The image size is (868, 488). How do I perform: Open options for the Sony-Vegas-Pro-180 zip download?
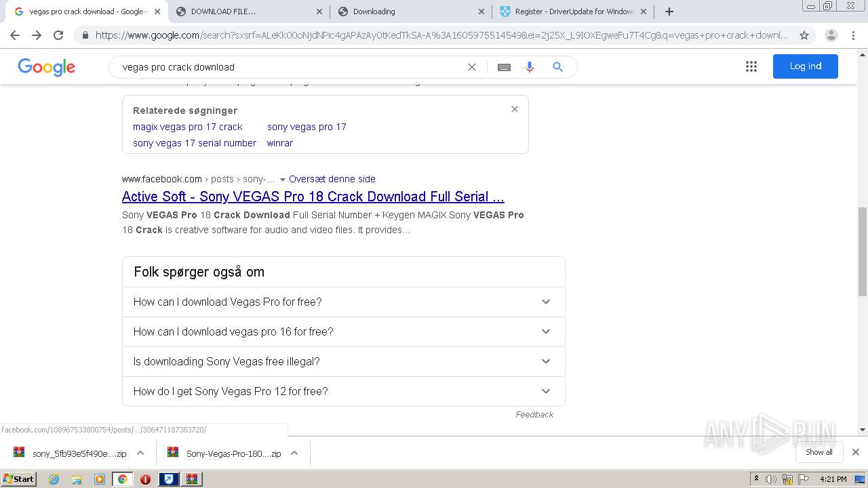[294, 453]
